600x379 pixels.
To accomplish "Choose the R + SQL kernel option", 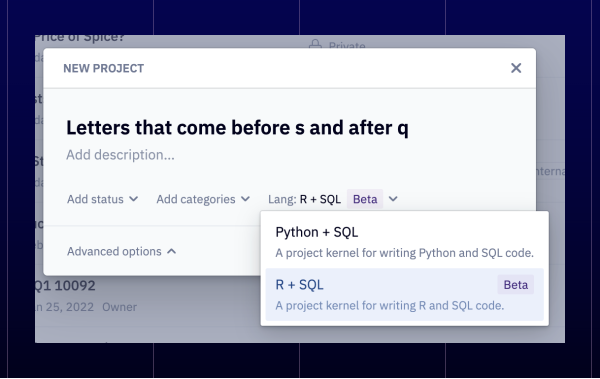I will pos(404,294).
